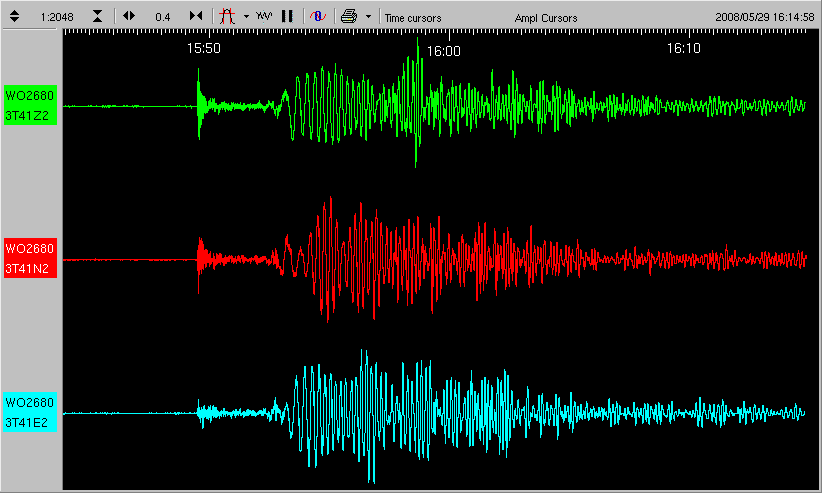
Task: Click the hourglass amplitude compress icon
Action: tap(97, 16)
